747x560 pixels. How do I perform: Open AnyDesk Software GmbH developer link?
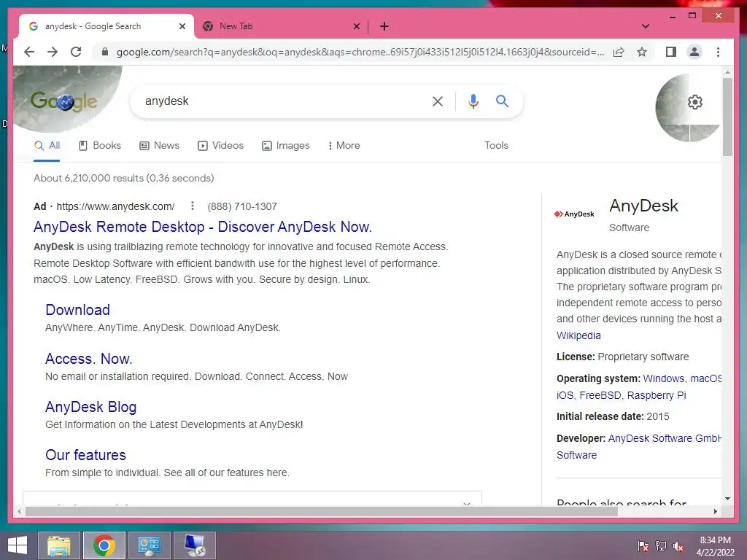coord(665,438)
